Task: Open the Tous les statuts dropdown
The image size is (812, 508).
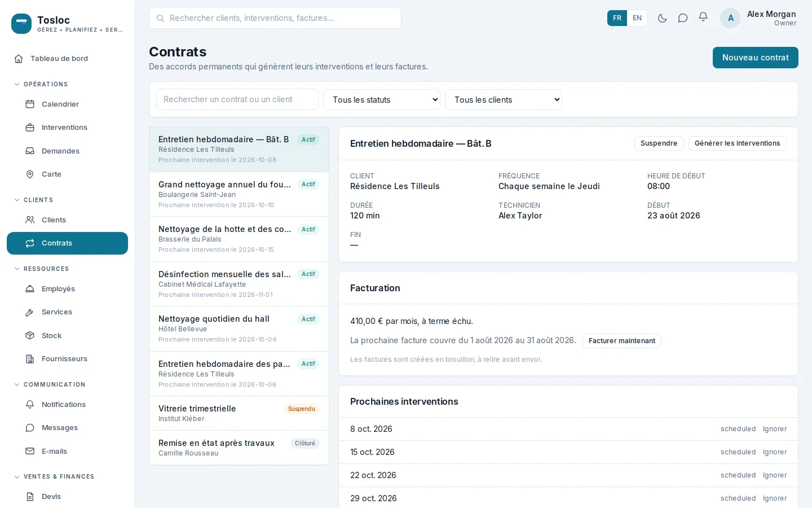Action: (382, 99)
